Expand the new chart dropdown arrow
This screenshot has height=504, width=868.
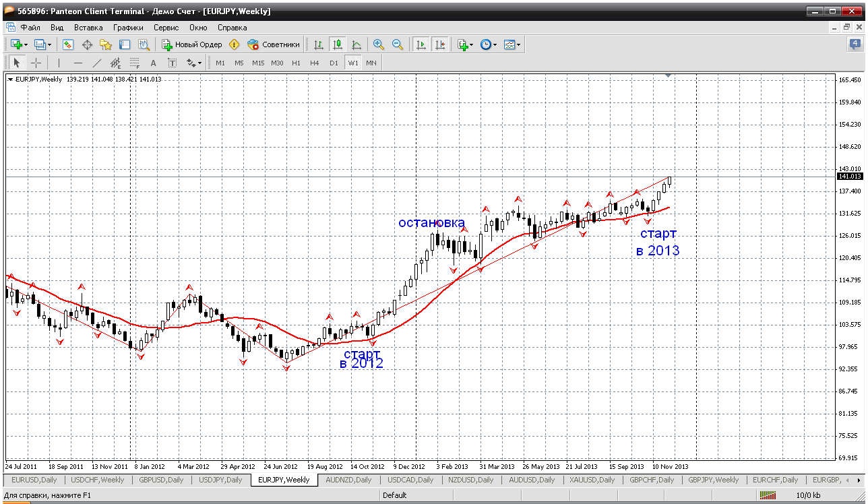click(26, 44)
